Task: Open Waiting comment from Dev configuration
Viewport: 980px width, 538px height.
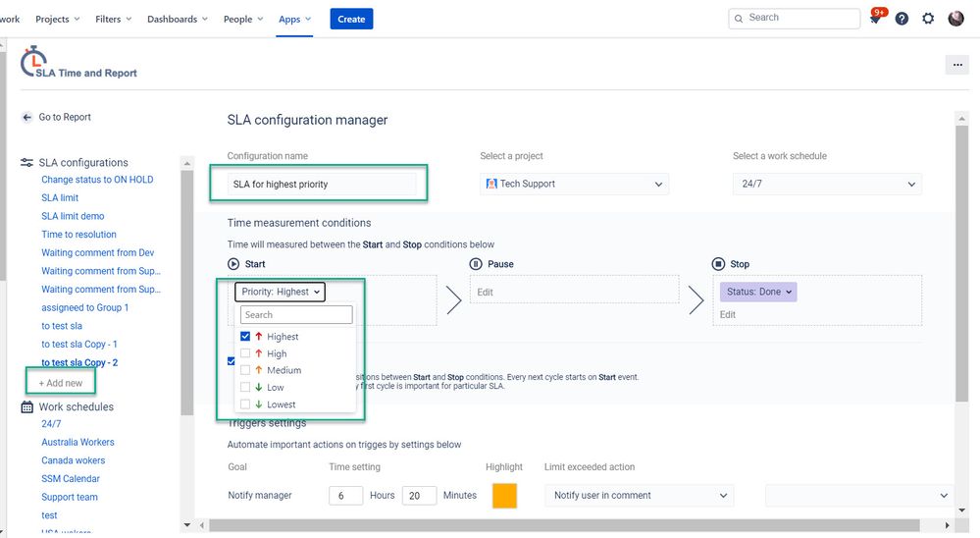Action: point(97,252)
